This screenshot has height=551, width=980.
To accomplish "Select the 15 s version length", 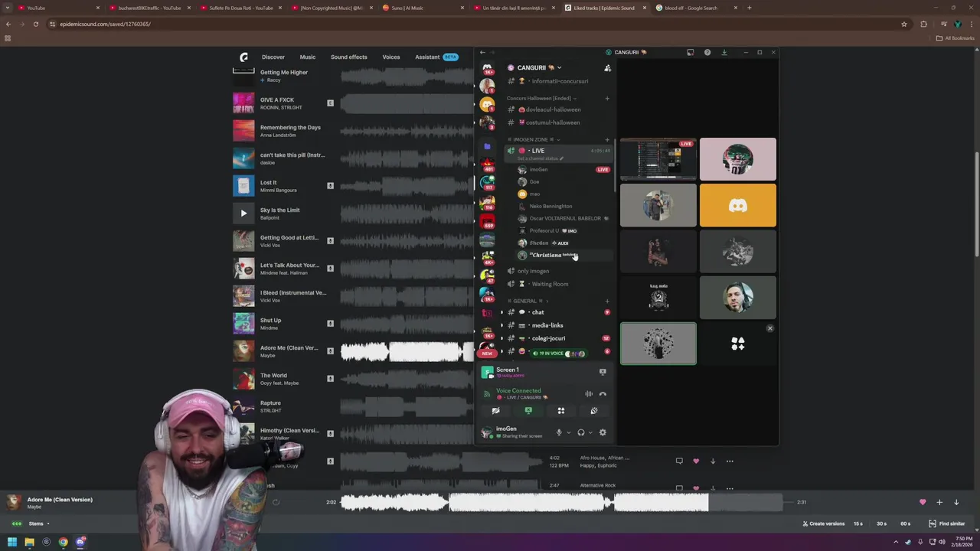I will tap(858, 523).
